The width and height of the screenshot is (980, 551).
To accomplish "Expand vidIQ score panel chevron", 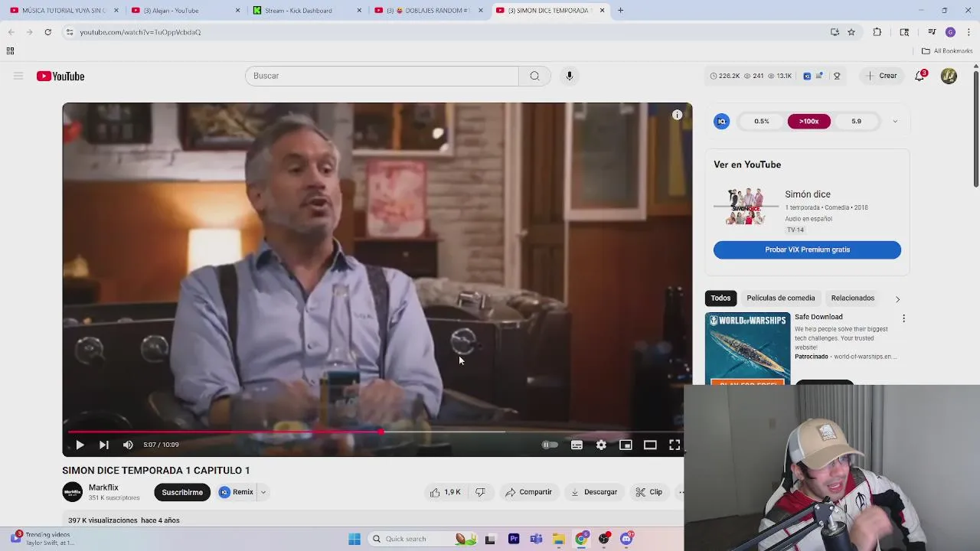I will (x=895, y=121).
